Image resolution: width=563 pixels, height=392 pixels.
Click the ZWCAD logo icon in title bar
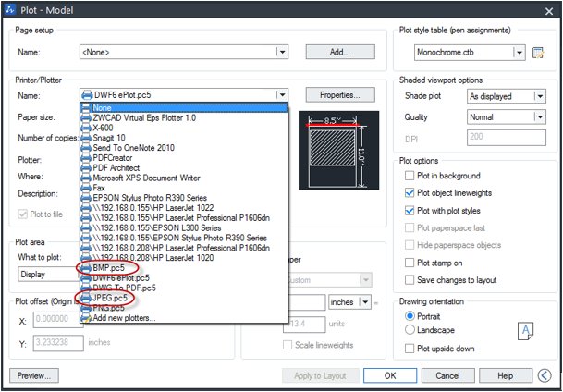10,9
